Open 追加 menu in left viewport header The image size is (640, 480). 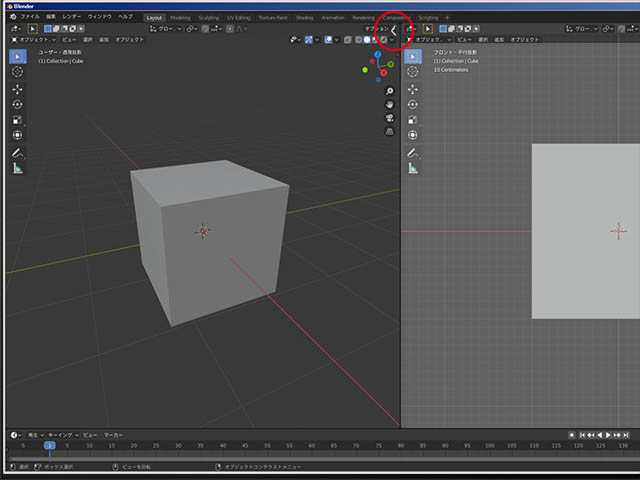[104, 40]
